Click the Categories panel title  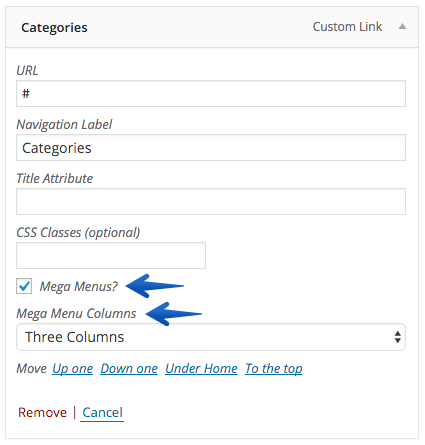coord(54,28)
